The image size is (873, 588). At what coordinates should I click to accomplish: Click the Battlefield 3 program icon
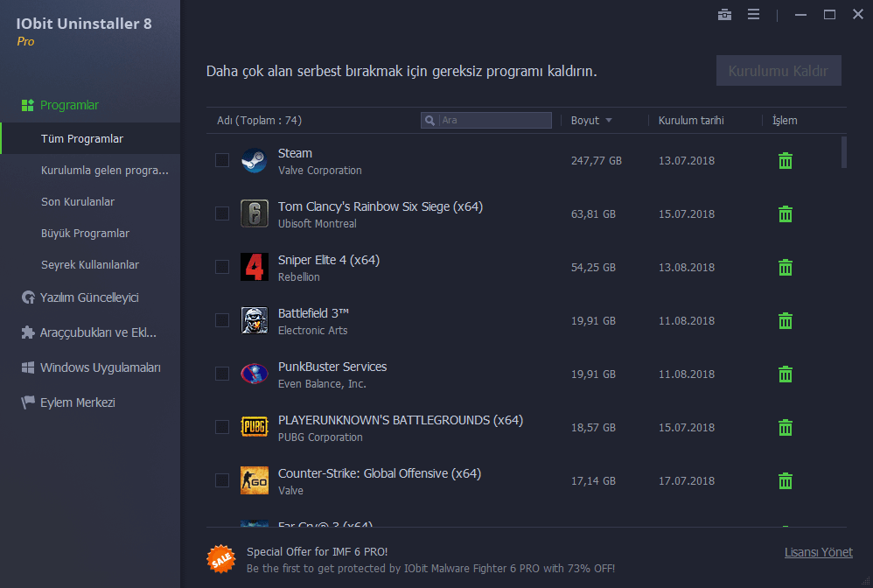coord(255,321)
